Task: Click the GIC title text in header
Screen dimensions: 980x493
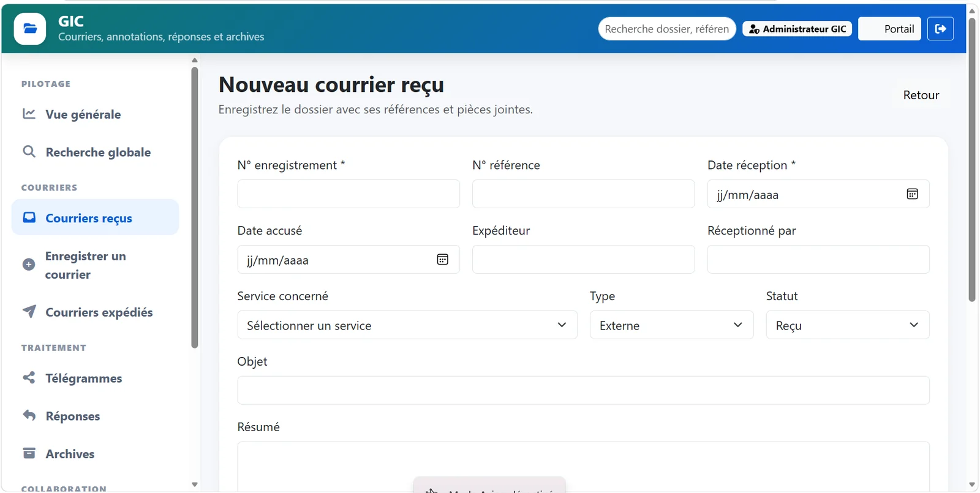Action: [71, 21]
